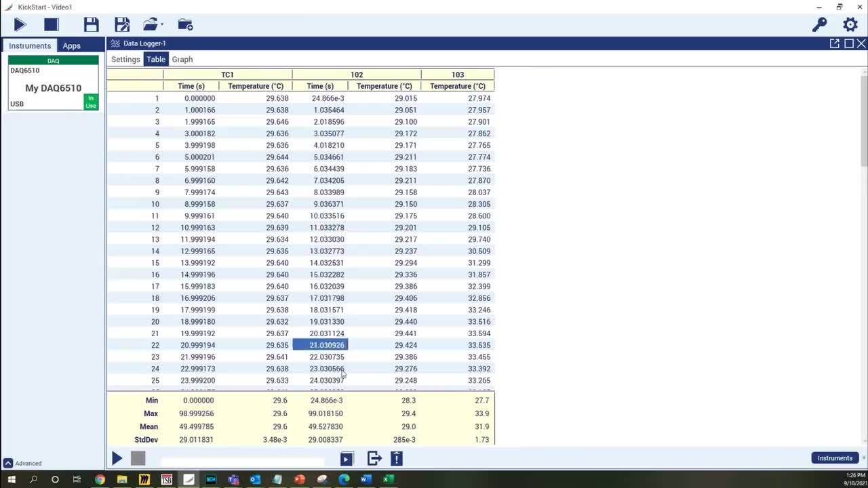Pop out the Data Logger-1 window

[x=834, y=43]
